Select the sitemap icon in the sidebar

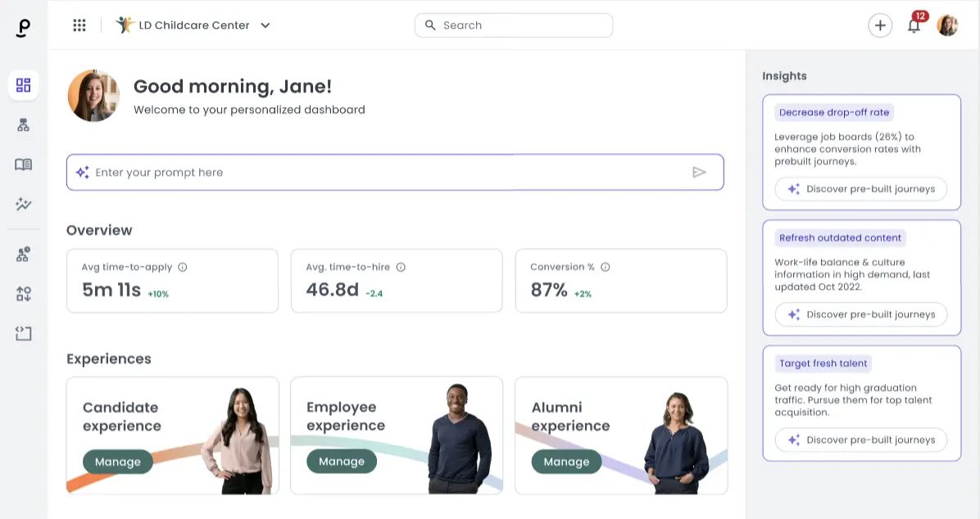[x=24, y=124]
